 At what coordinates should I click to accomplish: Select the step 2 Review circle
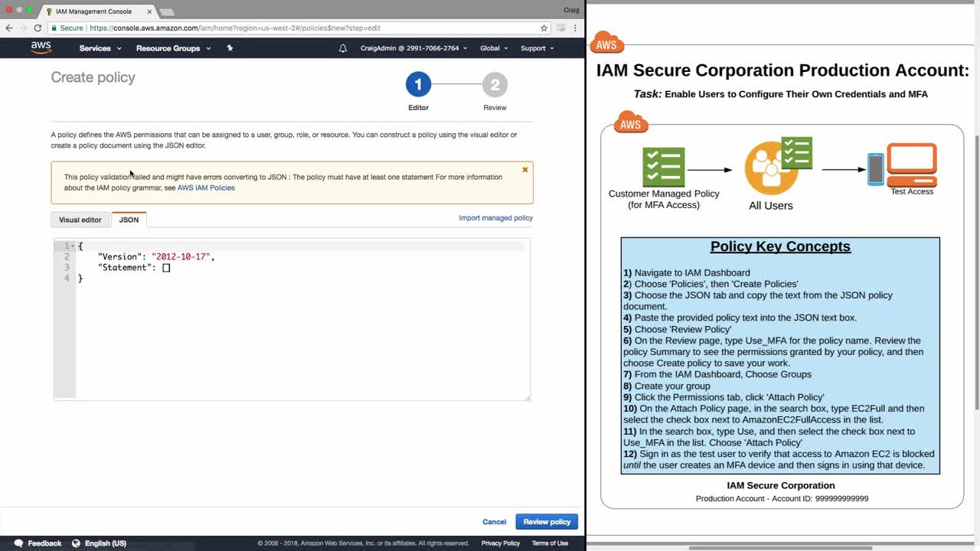pos(495,84)
